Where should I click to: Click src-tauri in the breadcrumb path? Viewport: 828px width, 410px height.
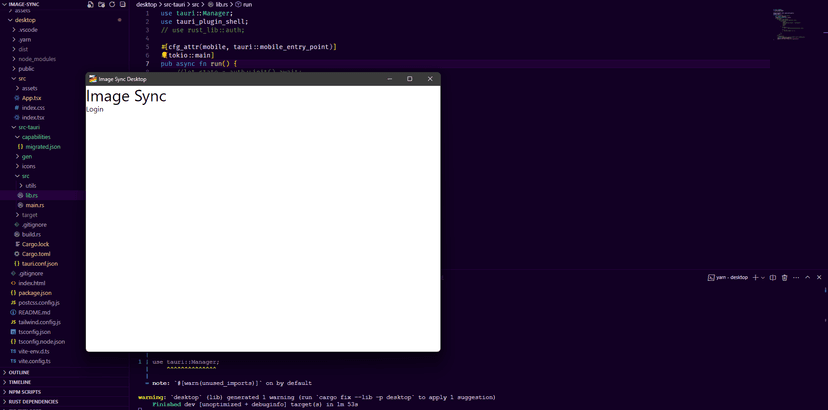coord(174,5)
